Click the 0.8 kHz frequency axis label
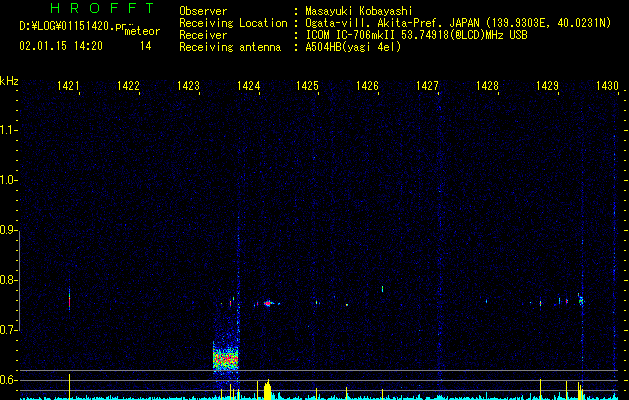629x400 pixels. point(8,280)
